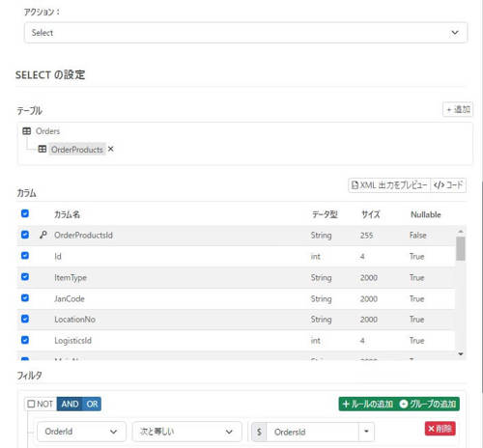The width and height of the screenshot is (483, 448).
Task: Click the OrderProducts table icon
Action: click(x=43, y=149)
